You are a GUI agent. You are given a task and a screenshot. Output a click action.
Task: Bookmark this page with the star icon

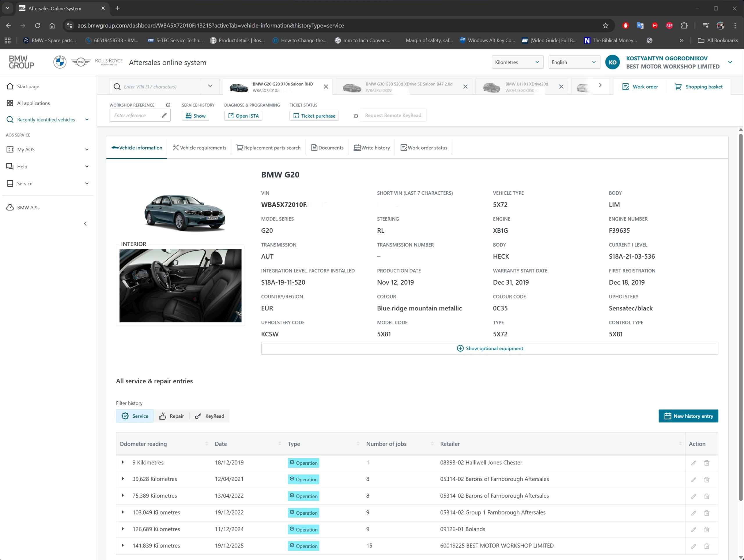click(605, 26)
